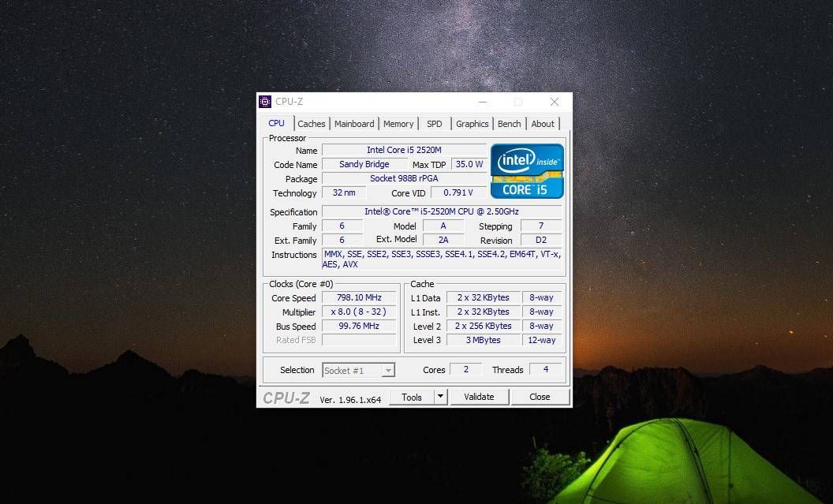833x504 pixels.
Task: Click the Core Speed value 798.10 MHz
Action: coord(359,297)
